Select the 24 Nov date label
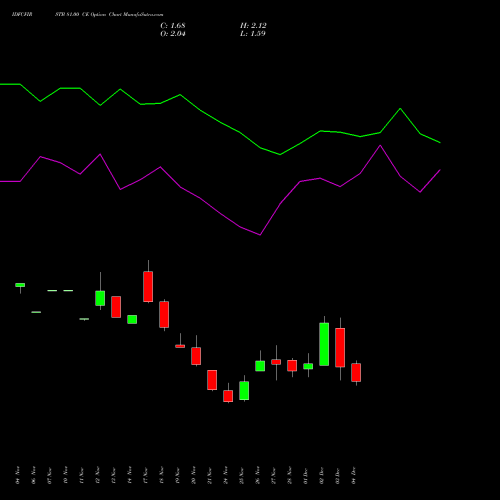The image size is (500, 500). pos(226,475)
